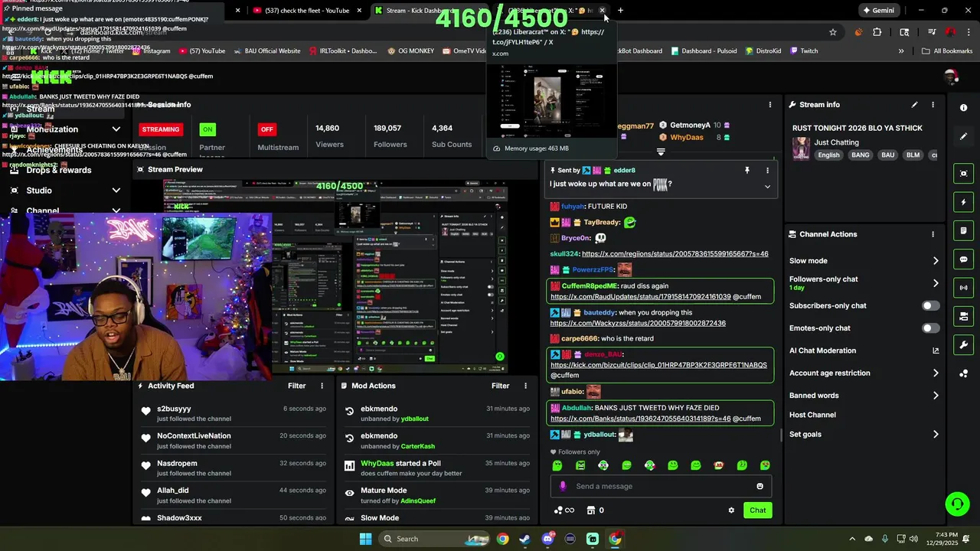Click s2busyyy in Activity Feed
The height and width of the screenshot is (551, 980).
point(174,409)
